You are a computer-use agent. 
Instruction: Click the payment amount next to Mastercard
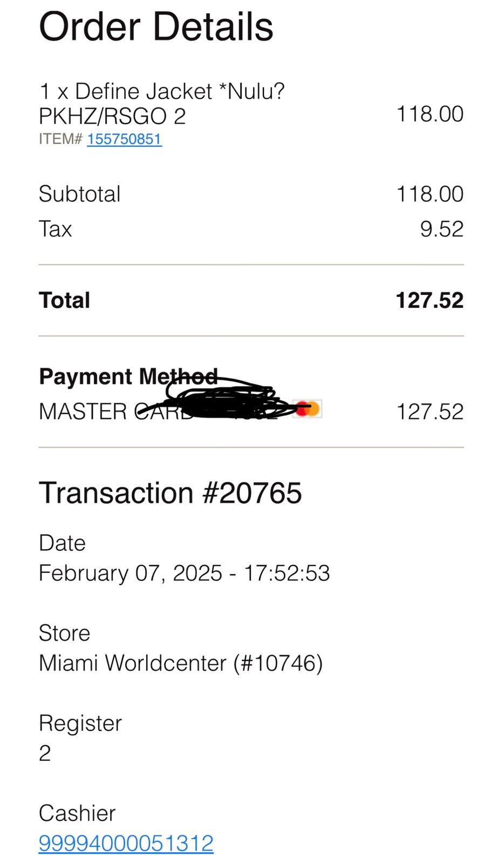430,411
